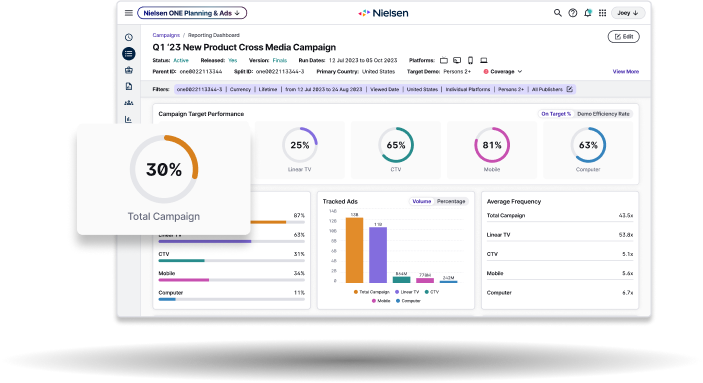
Task: Go to Campaigns breadcrumb link
Action: [166, 35]
